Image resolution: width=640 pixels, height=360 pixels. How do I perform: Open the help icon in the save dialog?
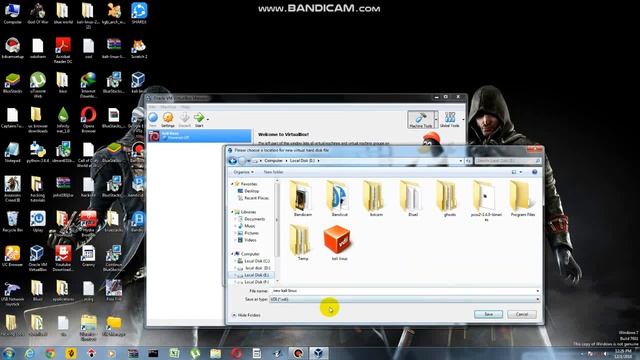pos(534,172)
